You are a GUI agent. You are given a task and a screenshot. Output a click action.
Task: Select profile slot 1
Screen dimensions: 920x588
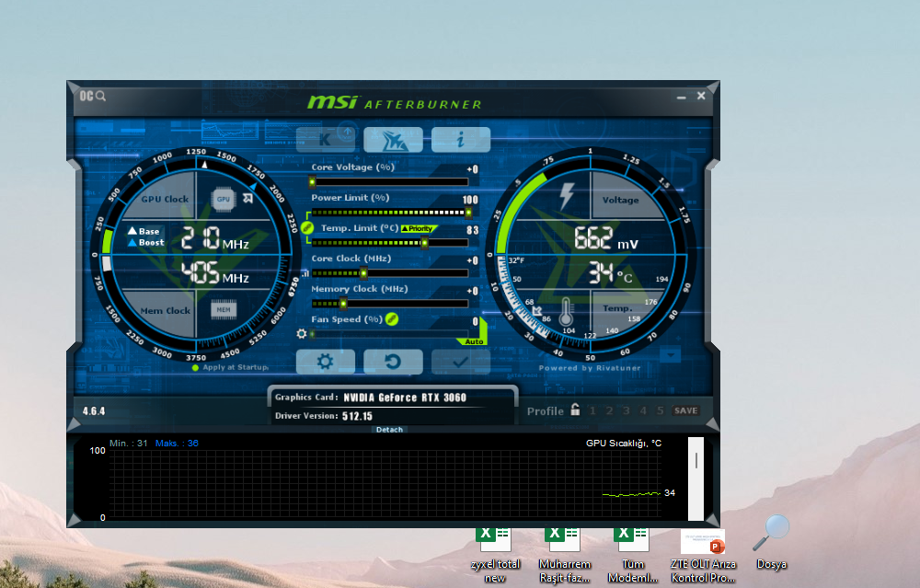pyautogui.click(x=592, y=410)
